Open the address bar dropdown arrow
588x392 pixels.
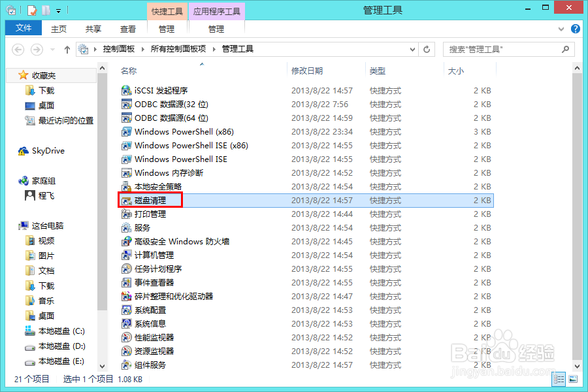tap(412, 48)
